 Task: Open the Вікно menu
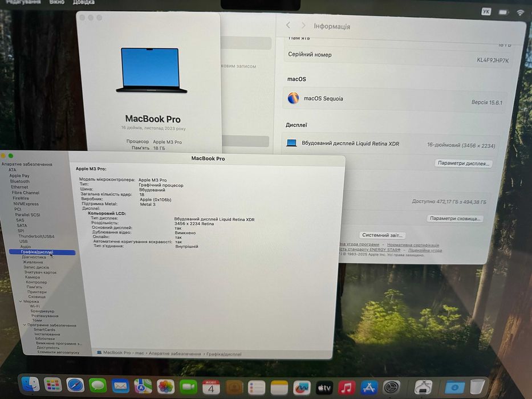56,2
